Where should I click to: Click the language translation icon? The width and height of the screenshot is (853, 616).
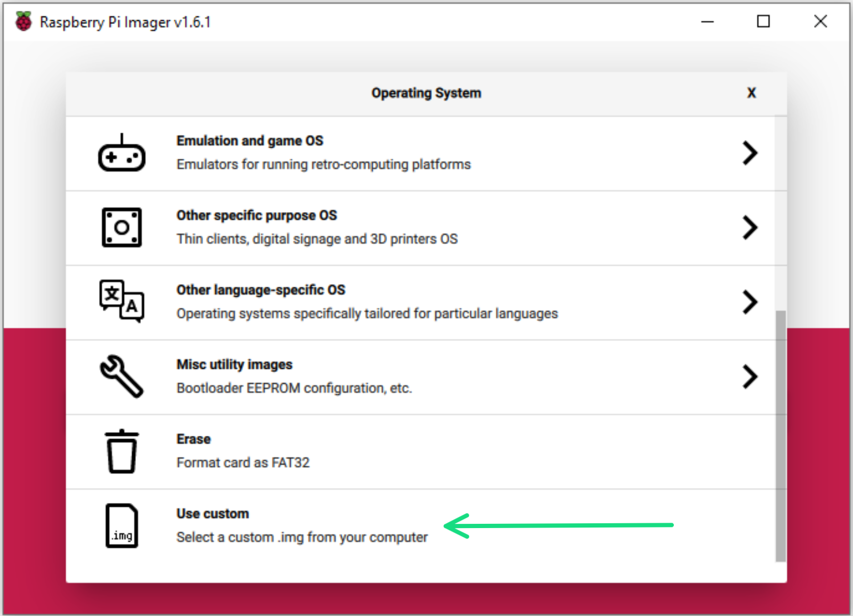coord(122,302)
